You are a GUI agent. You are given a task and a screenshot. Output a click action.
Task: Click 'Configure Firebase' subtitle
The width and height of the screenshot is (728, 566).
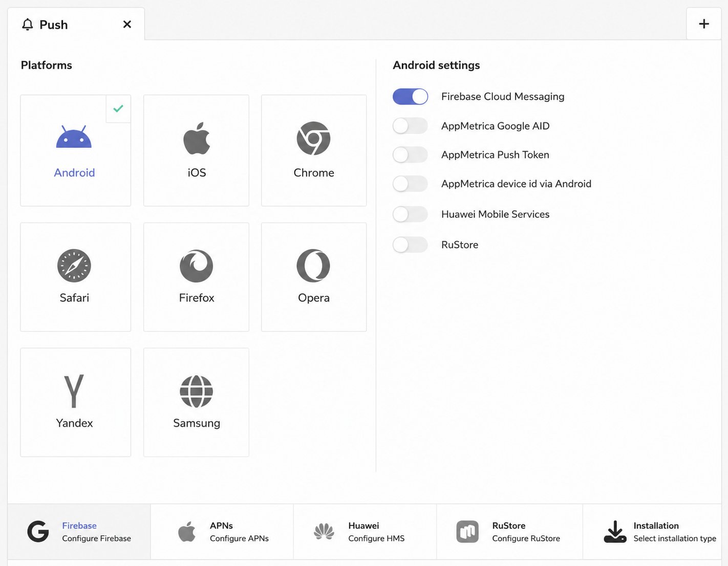96,538
